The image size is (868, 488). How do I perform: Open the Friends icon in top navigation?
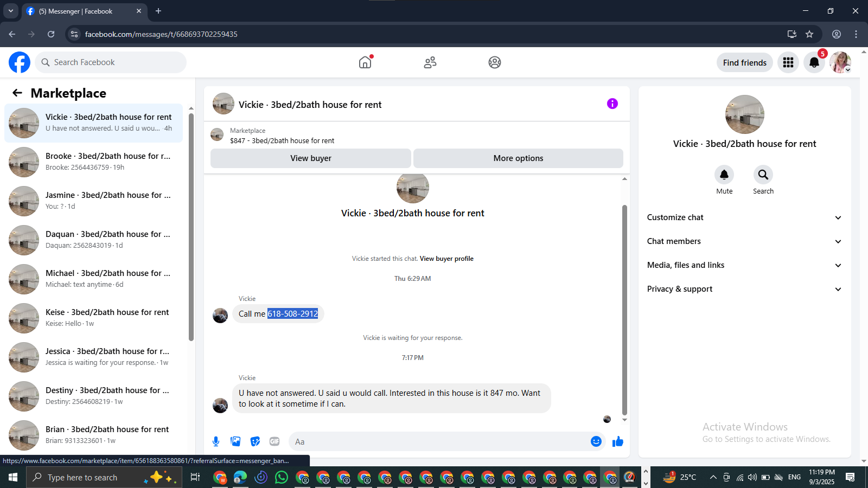coord(430,62)
